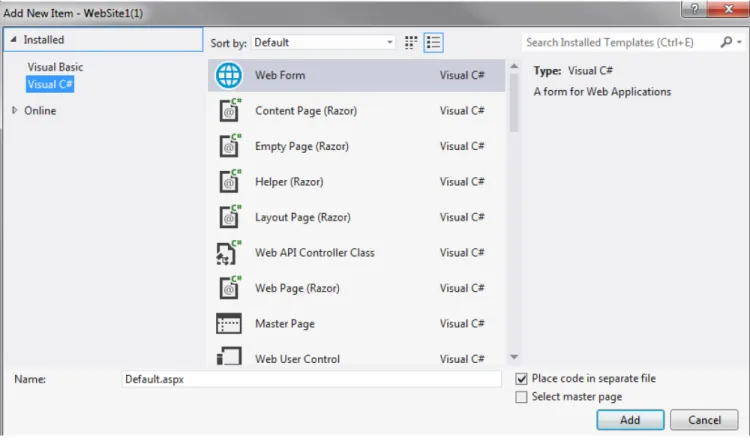Click the Master Page template icon
750x441 pixels.
[x=229, y=323]
